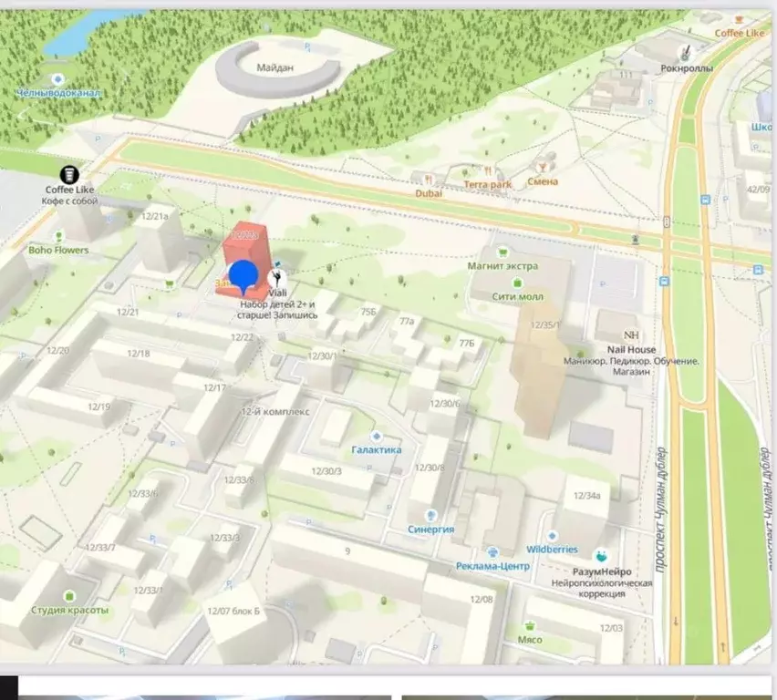Select building number 12/19
Viewport: 777px width, 700px height.
[98, 407]
